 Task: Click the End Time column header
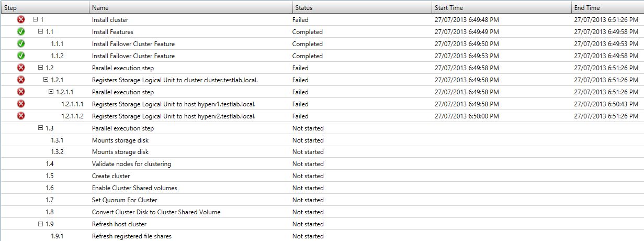(x=607, y=8)
